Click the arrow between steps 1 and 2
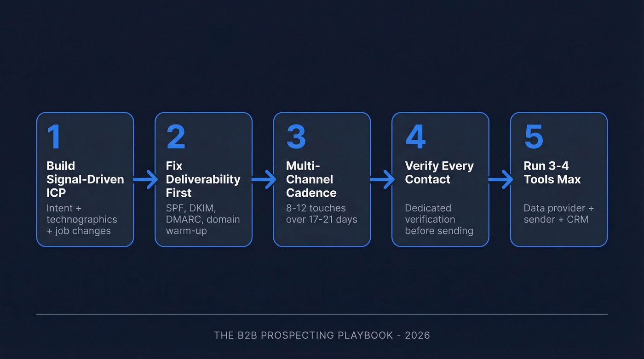This screenshot has width=644, height=359. coord(144,180)
